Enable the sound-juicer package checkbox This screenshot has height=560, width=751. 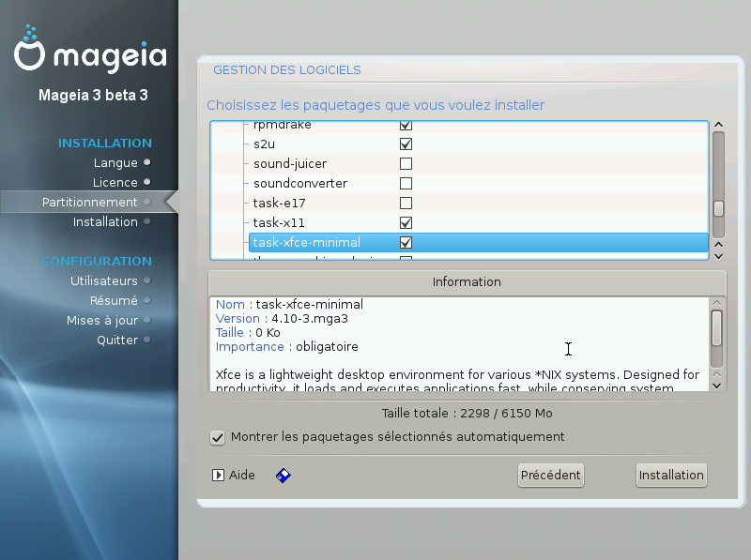[x=406, y=164]
